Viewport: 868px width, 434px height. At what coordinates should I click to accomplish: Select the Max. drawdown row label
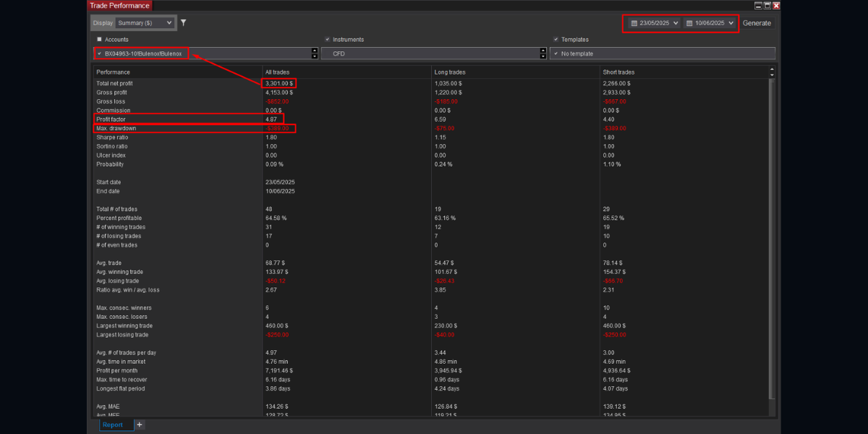116,129
